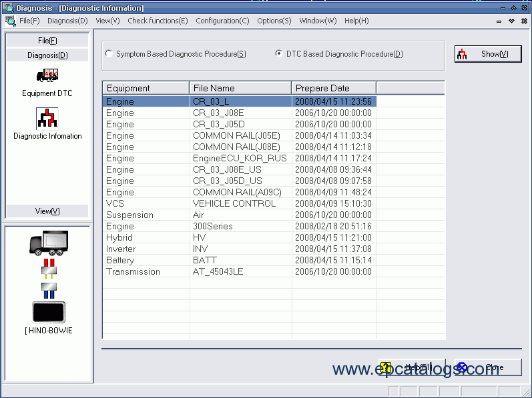Select DTC Based Diagnostic Procedure option

pos(279,54)
